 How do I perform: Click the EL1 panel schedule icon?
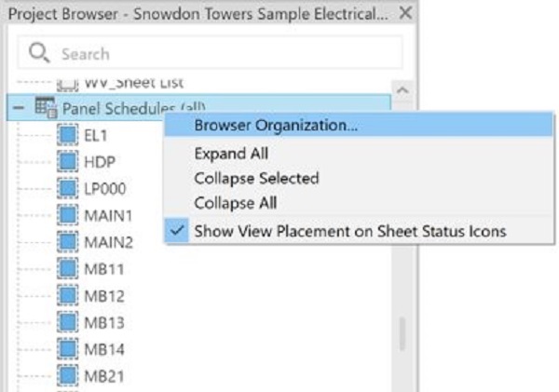68,136
